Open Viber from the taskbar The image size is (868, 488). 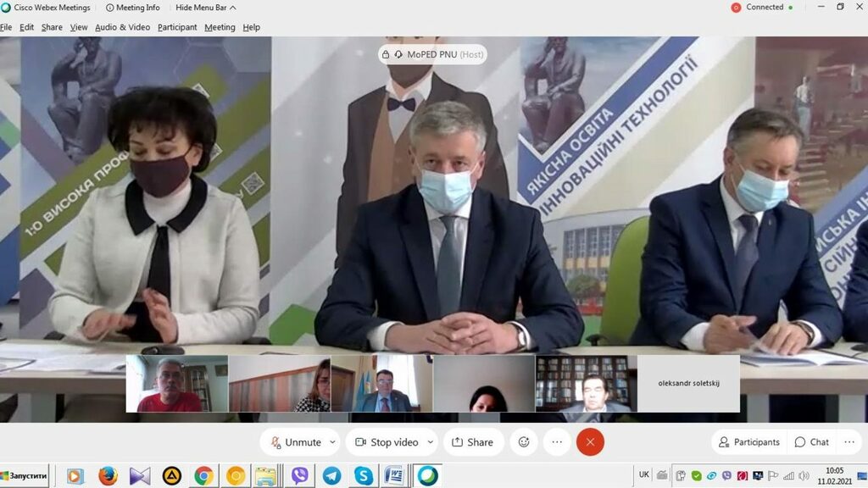pos(299,476)
